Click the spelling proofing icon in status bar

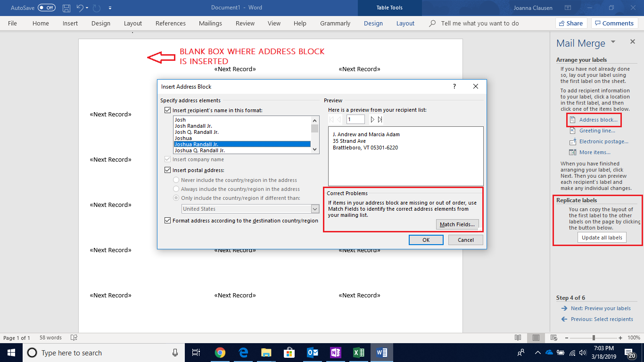74,337
